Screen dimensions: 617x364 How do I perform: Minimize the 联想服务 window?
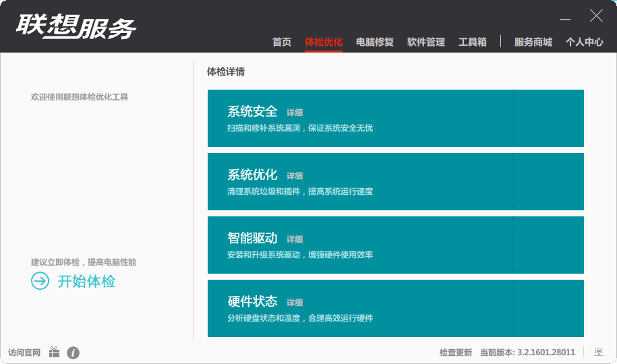566,19
